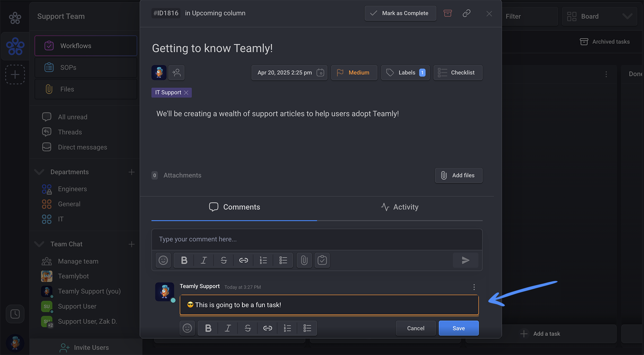This screenshot has height=355, width=644.
Task: Click the task assignee avatar
Action: pyautogui.click(x=159, y=73)
